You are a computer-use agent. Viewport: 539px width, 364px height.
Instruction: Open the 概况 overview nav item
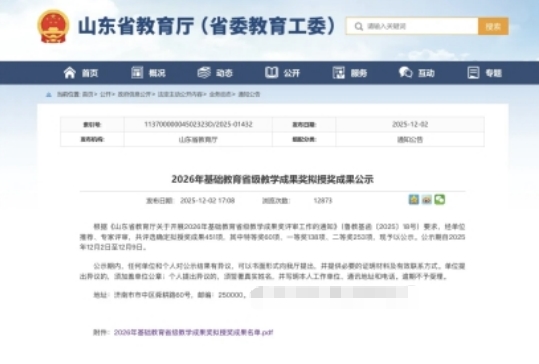[148, 73]
